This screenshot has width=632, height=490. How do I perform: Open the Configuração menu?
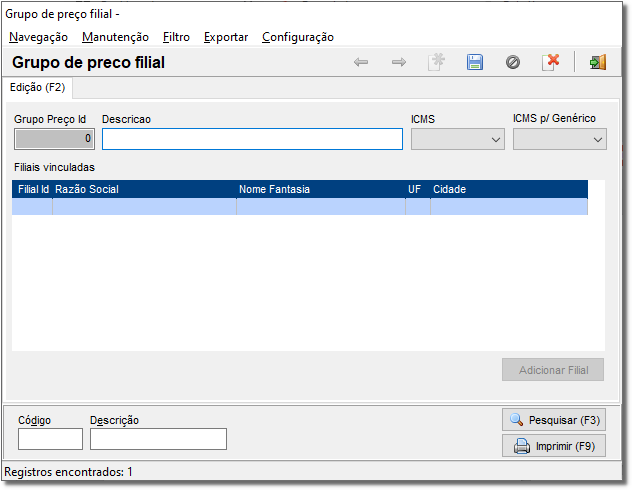(x=298, y=37)
